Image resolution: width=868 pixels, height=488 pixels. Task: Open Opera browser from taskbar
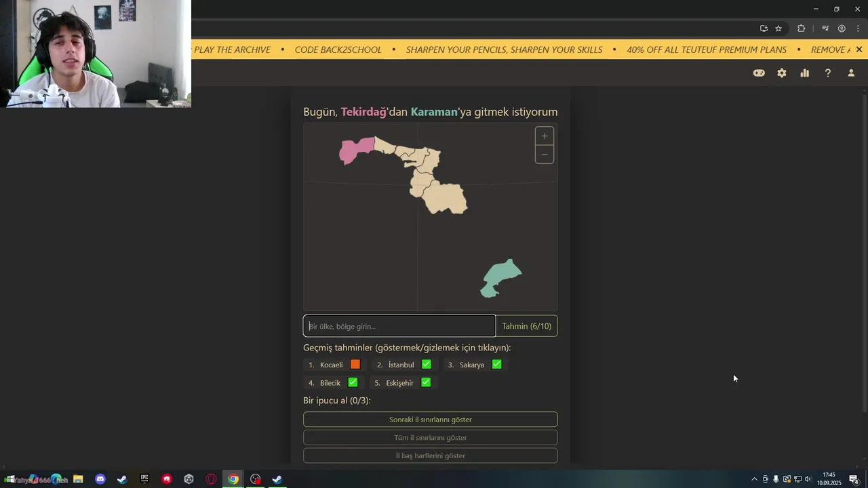[x=211, y=479]
